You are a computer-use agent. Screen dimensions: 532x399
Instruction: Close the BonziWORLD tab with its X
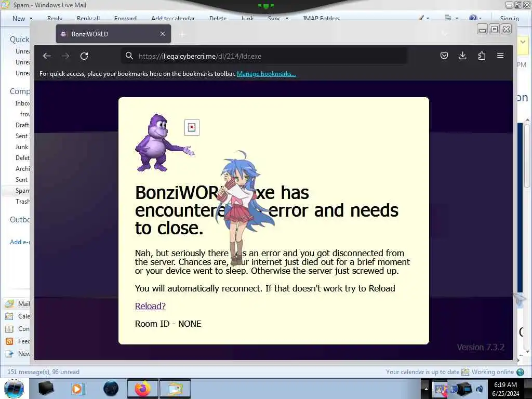coord(163,34)
